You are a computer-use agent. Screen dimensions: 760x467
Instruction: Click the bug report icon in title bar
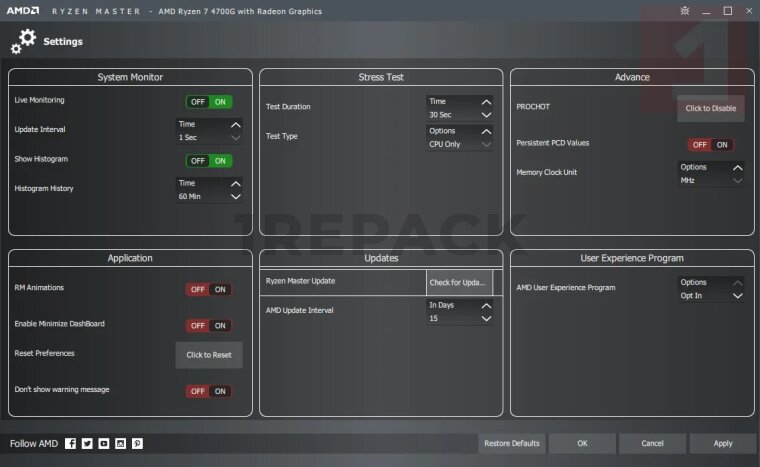point(683,10)
